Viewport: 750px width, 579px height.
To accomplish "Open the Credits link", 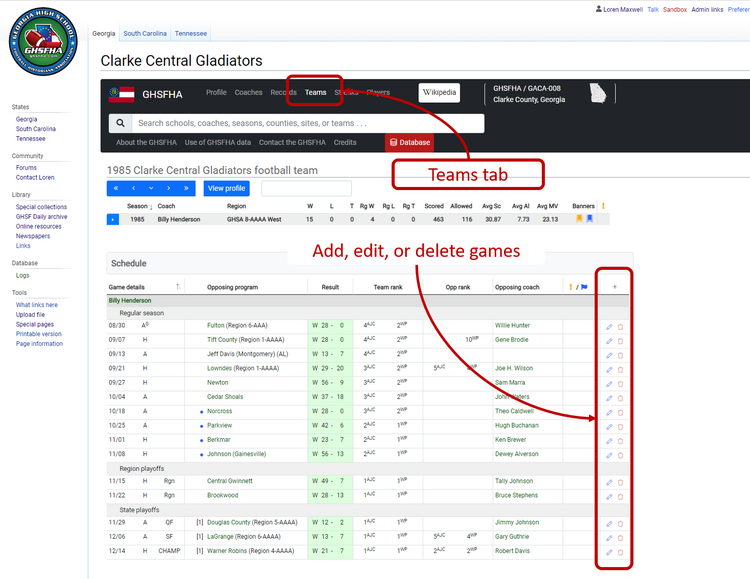I will (x=345, y=143).
